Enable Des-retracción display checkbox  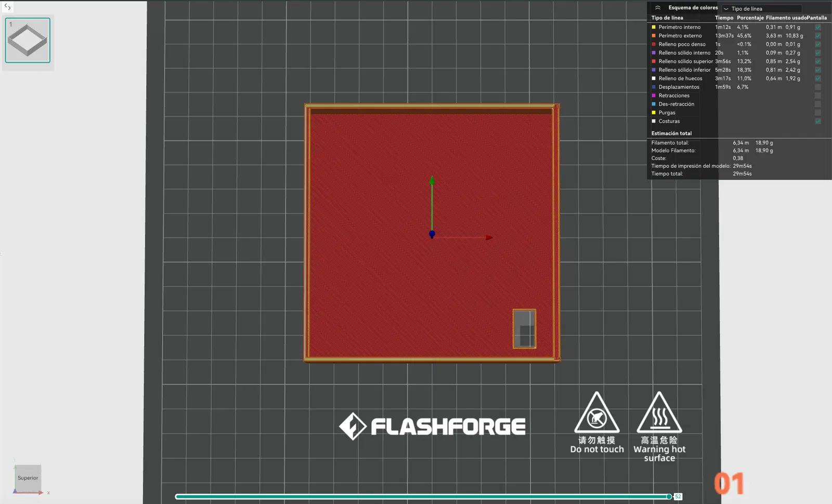[818, 104]
